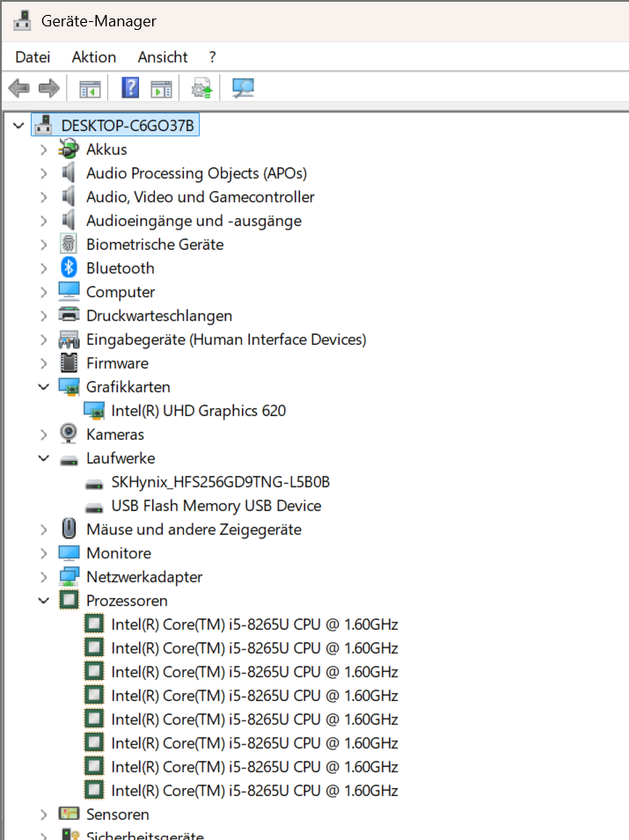Click the Druckwarteschlangen printer icon

point(69,315)
